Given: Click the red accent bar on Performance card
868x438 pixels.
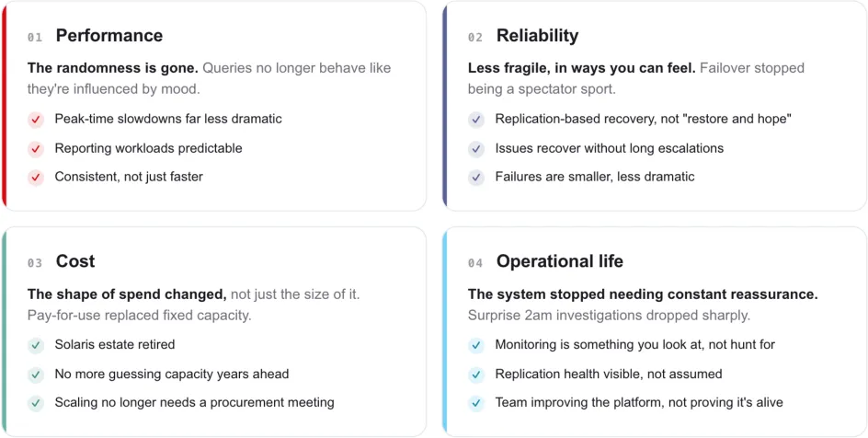Looking at the screenshot, I should 4,106.
